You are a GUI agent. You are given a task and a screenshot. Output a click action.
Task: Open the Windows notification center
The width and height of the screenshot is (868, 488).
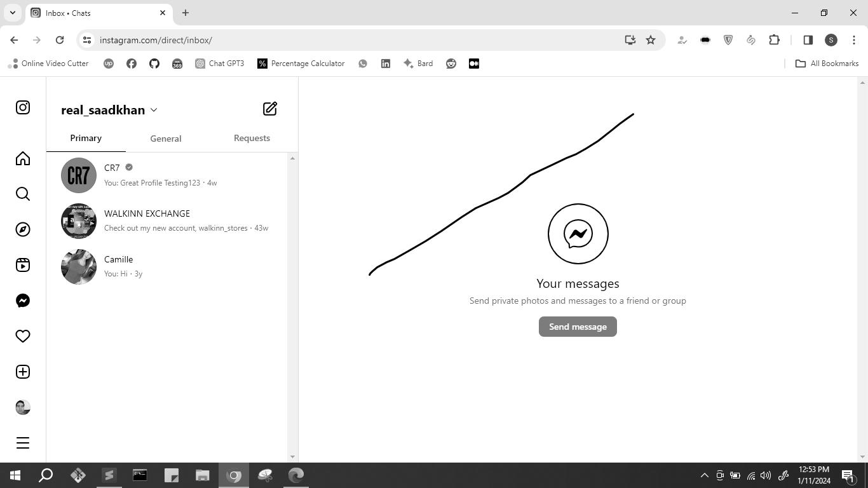[x=848, y=475]
